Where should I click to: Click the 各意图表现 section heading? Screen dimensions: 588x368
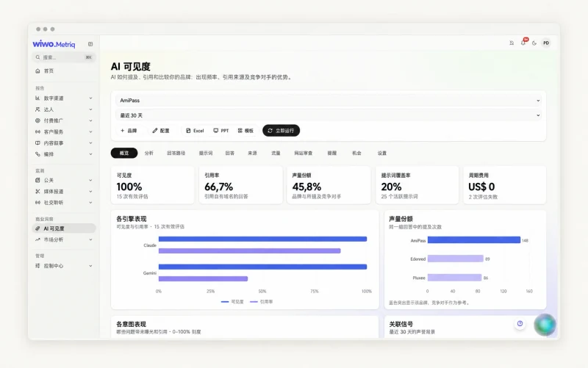click(x=131, y=324)
